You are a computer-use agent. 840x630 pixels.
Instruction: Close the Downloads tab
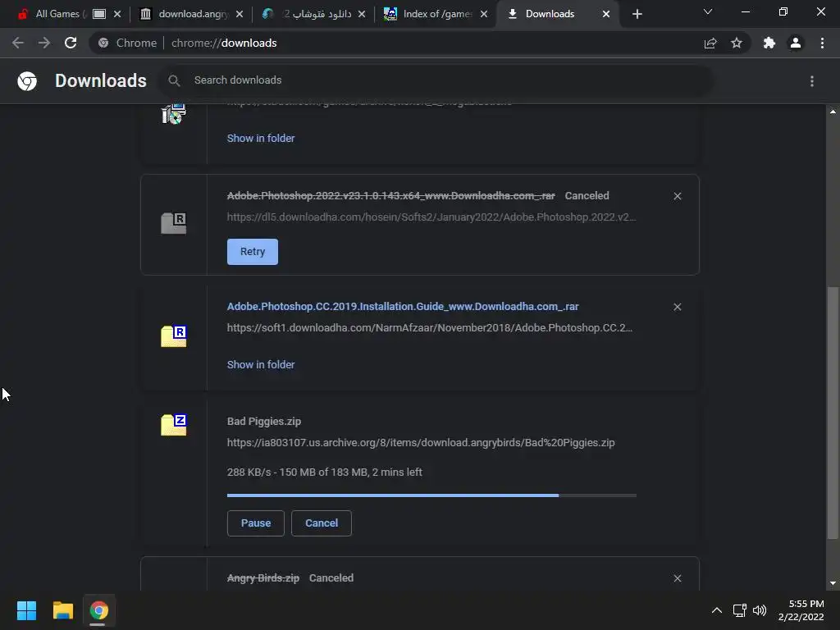pos(606,14)
